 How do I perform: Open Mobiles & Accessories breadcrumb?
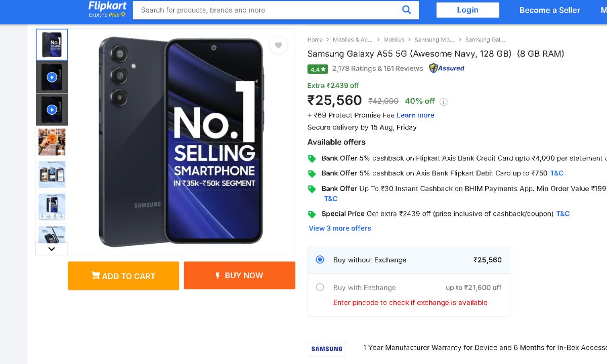[353, 40]
